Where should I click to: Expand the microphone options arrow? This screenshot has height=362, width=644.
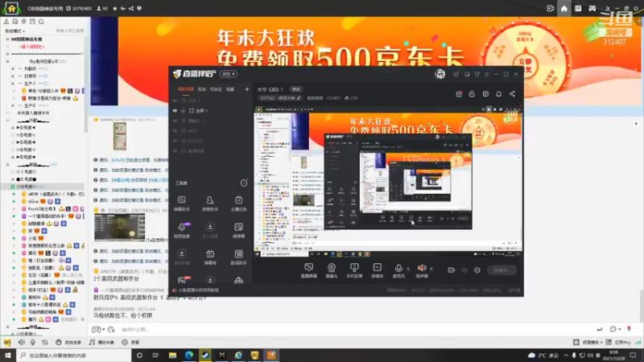click(408, 269)
